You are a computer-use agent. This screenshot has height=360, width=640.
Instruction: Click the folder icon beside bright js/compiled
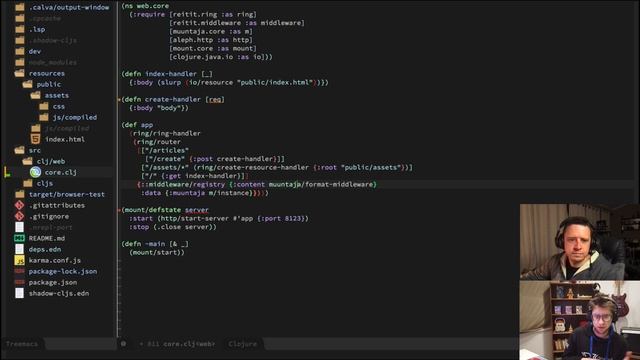point(44,118)
